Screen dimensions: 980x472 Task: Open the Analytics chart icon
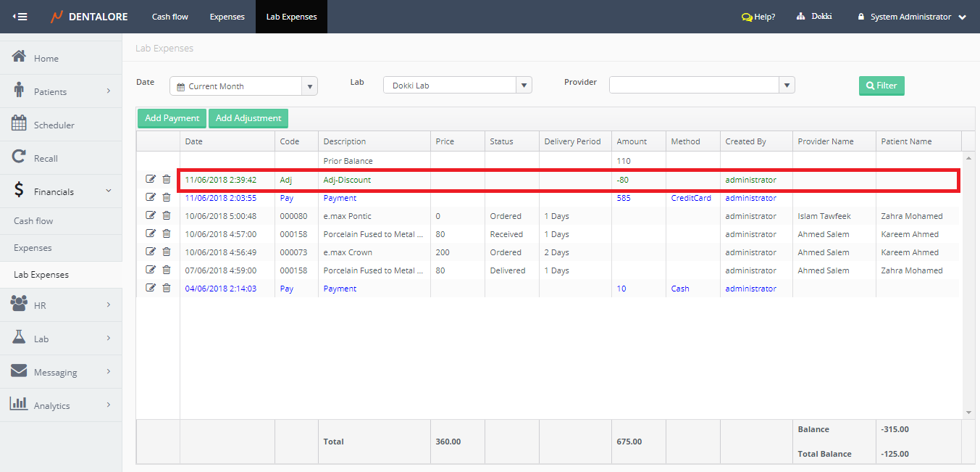click(20, 405)
